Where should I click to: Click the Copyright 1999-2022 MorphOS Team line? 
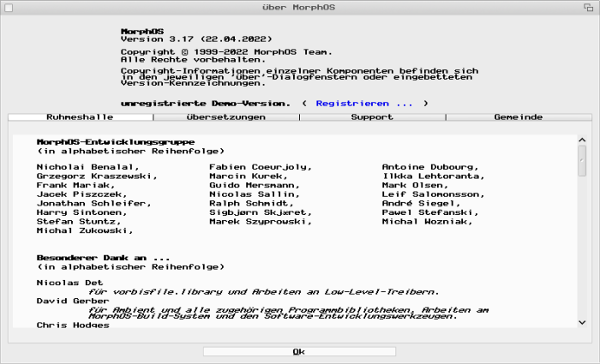point(227,52)
